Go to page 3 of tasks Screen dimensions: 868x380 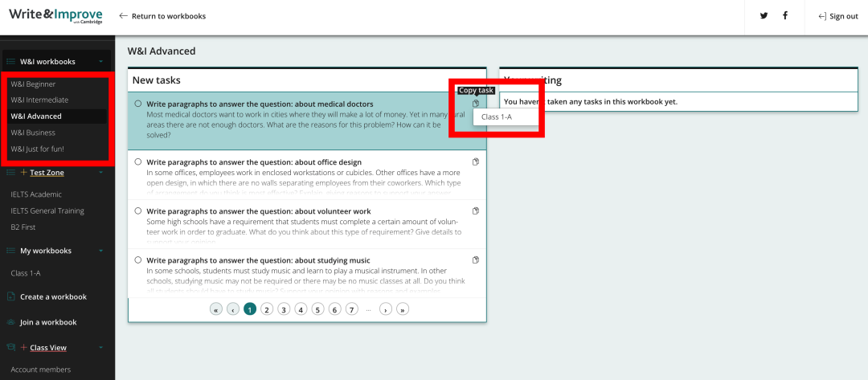pyautogui.click(x=284, y=308)
